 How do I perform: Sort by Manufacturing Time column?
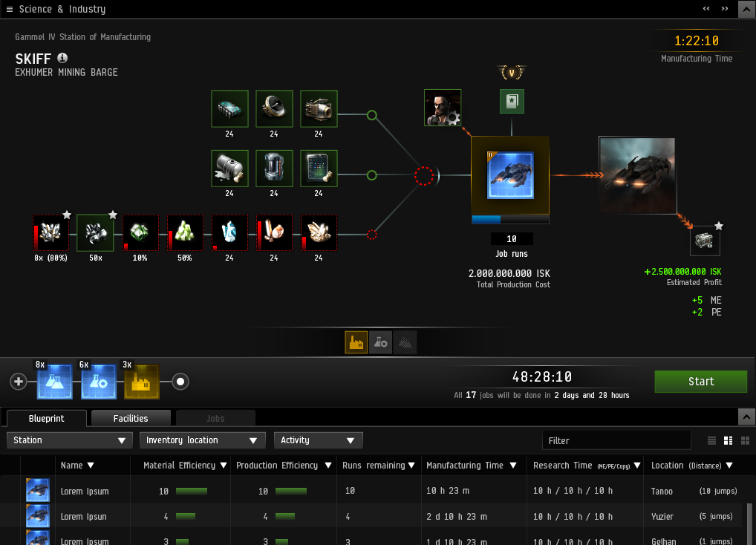point(472,466)
